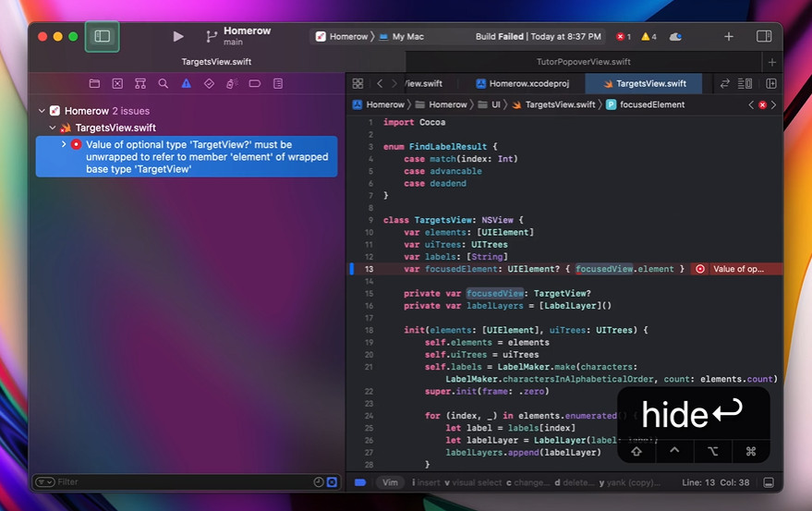
Task: Click line number 13 in gutter
Action: click(369, 269)
